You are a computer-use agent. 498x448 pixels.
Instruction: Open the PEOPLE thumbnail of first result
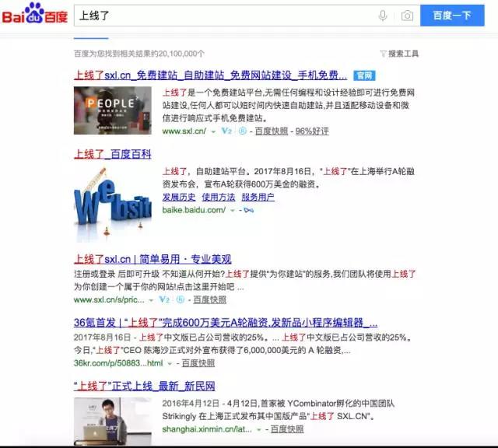[112, 110]
